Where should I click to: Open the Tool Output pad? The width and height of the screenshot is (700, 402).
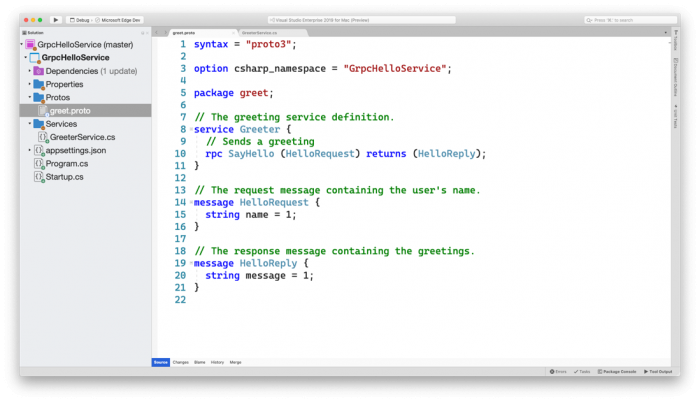658,372
